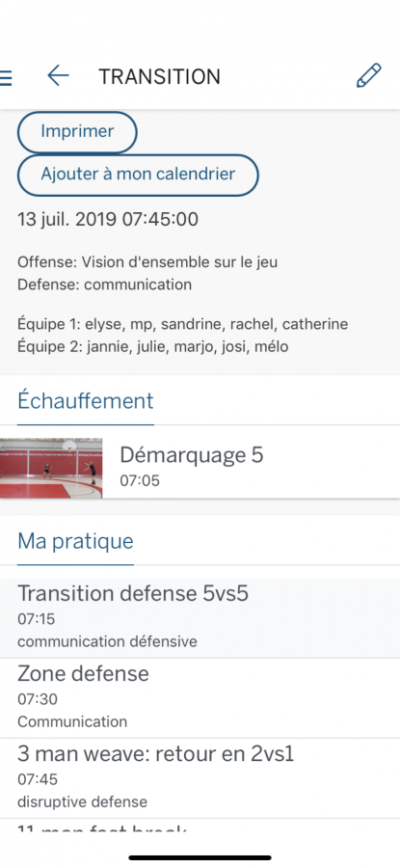This screenshot has width=400, height=868.
Task: Open the Démarquage 5 video thumbnail
Action: click(51, 469)
